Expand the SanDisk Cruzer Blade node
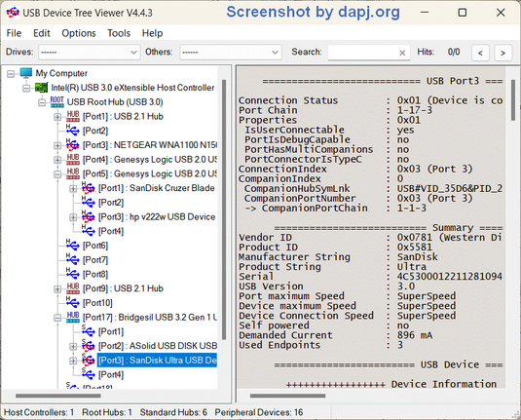This screenshot has height=420, width=521. click(x=73, y=188)
